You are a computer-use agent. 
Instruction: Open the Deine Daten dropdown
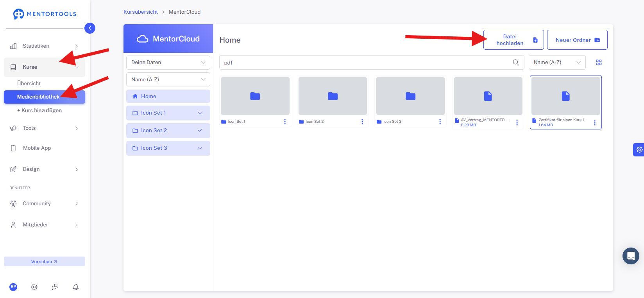tap(168, 63)
